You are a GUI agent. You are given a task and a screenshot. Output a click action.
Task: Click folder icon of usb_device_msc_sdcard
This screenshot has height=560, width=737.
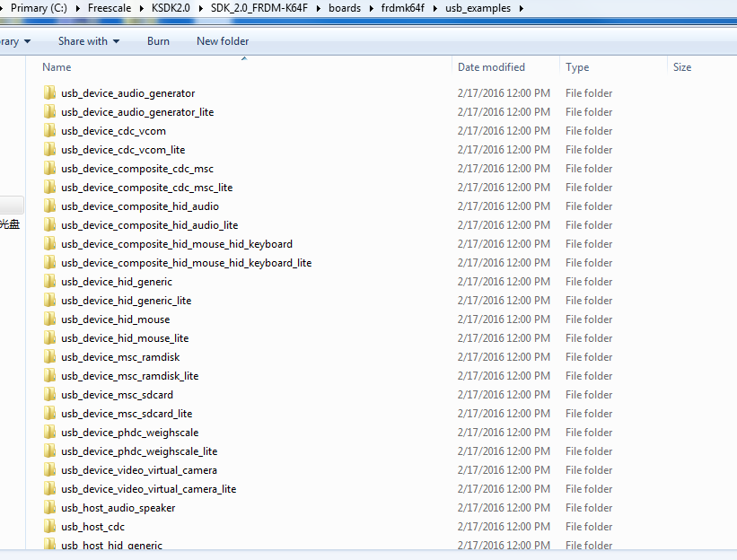pos(49,394)
